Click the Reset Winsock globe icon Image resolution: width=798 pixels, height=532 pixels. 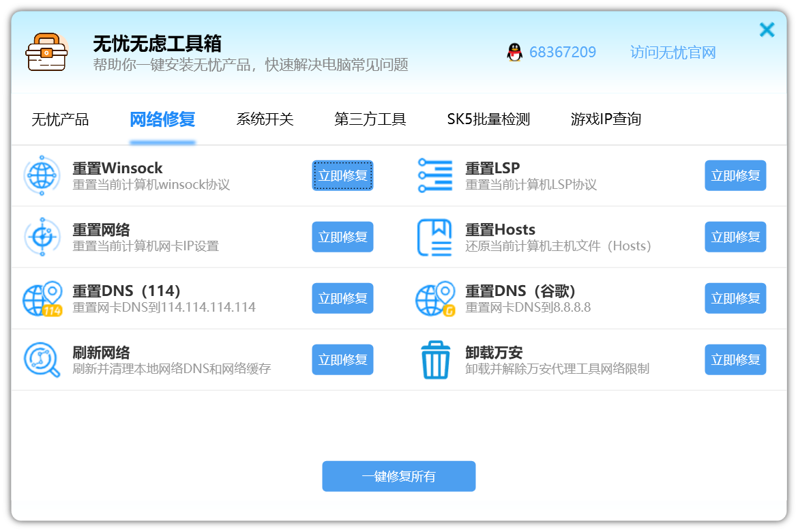[x=42, y=176]
